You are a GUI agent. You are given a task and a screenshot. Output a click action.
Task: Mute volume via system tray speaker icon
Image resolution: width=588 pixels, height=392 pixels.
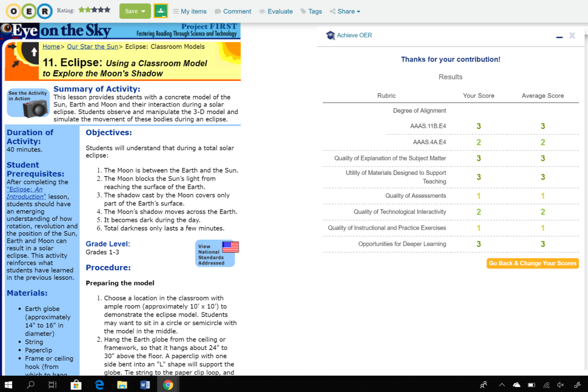tap(560, 385)
